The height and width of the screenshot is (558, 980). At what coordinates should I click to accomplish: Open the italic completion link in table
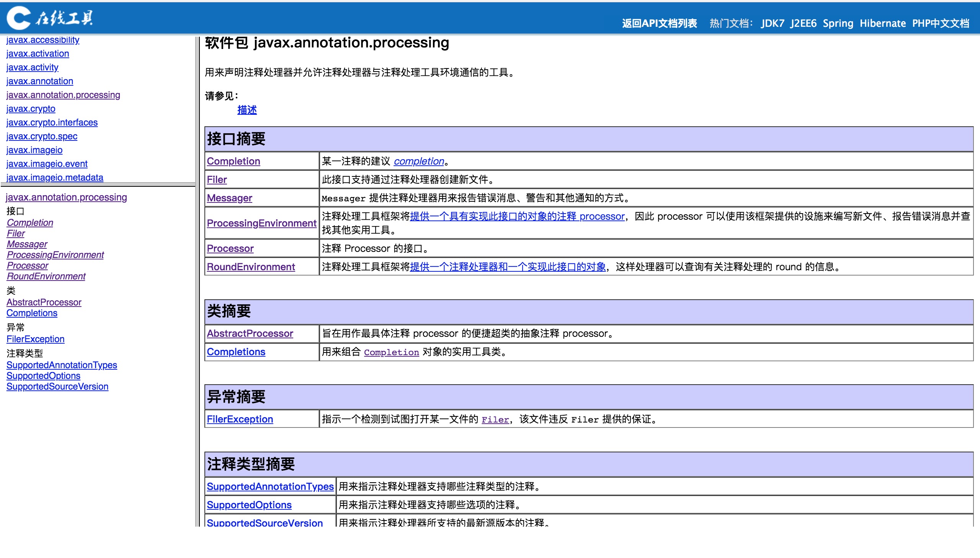pyautogui.click(x=419, y=162)
